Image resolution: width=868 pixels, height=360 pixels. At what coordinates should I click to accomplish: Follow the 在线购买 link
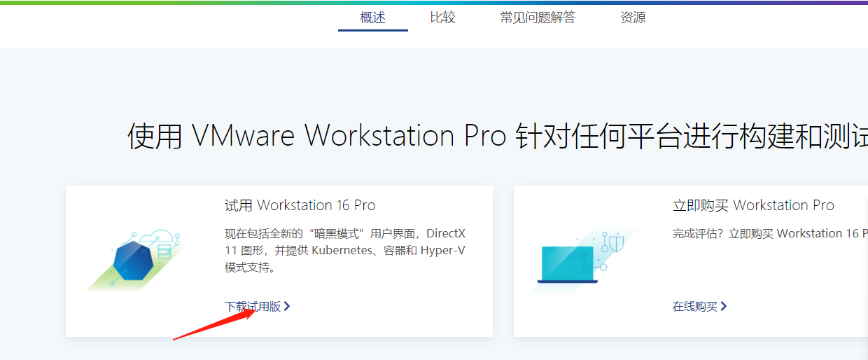click(694, 306)
